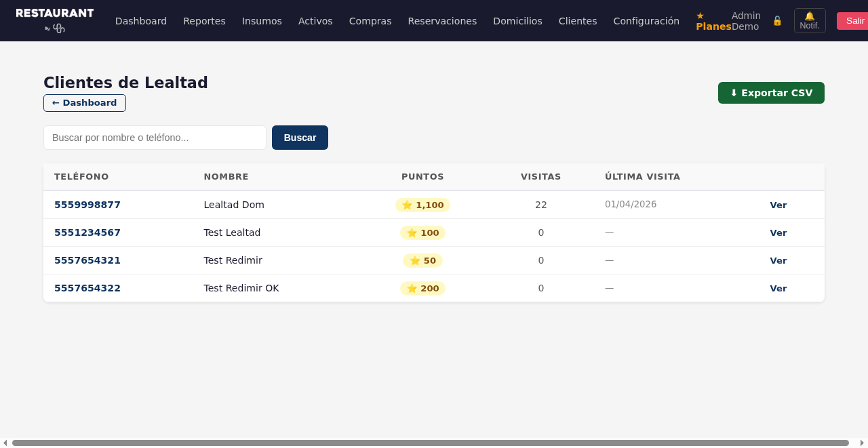This screenshot has height=448, width=868.
Task: Log out with the Salir button
Action: pos(854,21)
